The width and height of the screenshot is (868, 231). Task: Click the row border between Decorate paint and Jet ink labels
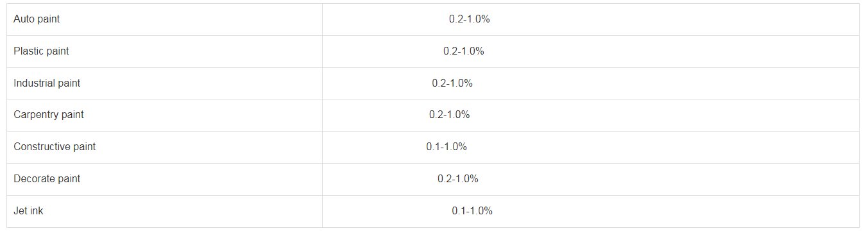(164, 195)
